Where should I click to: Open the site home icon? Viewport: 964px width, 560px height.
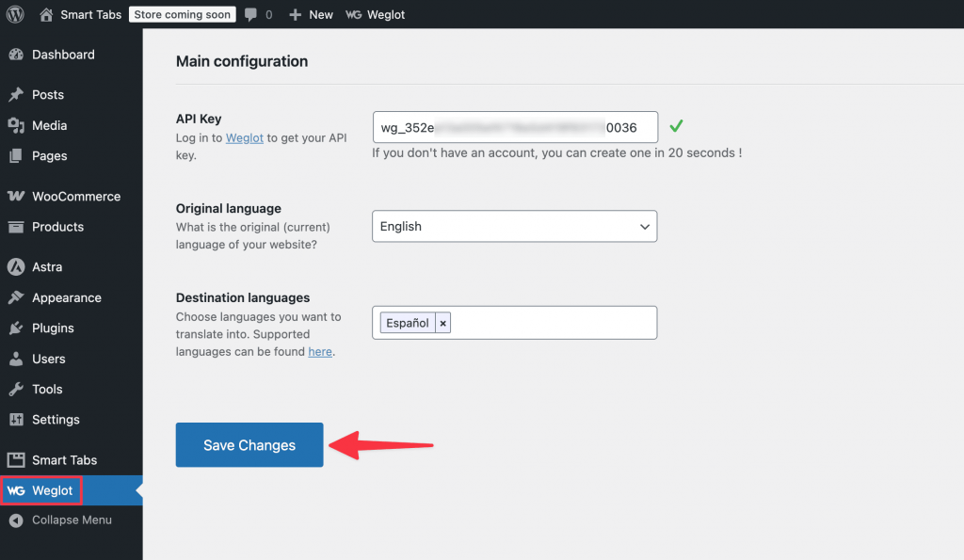point(46,14)
